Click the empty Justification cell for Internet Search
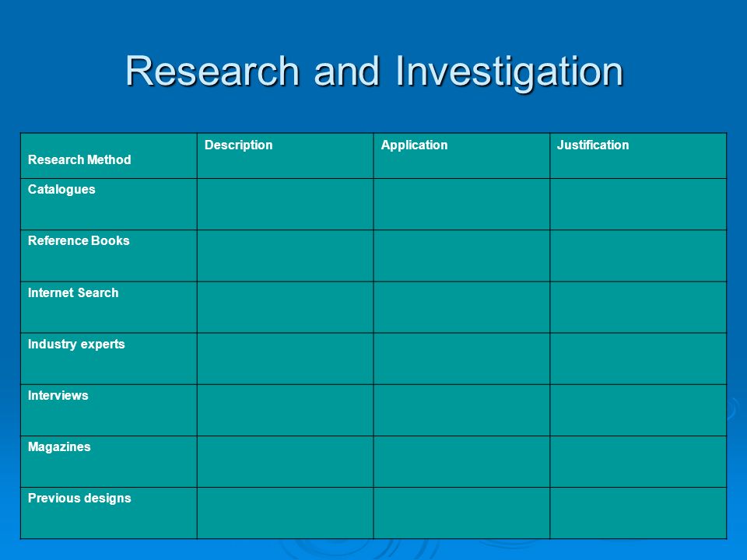Screen dimensions: 747x560 point(638,307)
